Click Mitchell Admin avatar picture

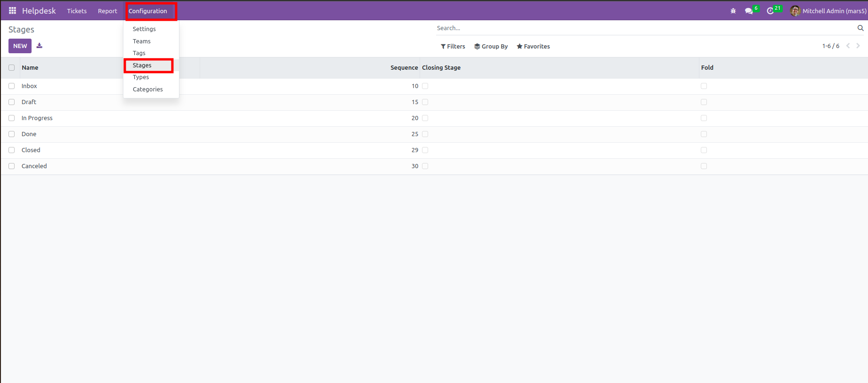click(x=795, y=11)
